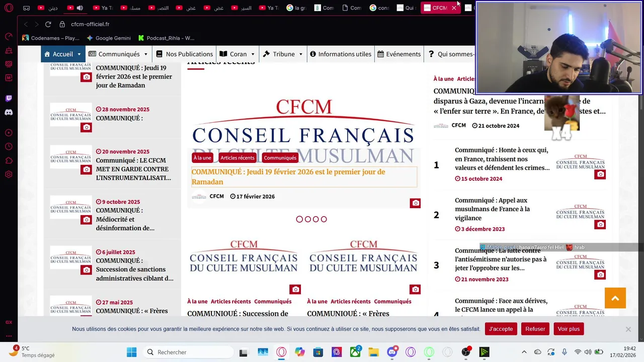Click Refuser cookie button
Viewport: 644px width, 362px height.
535,329
